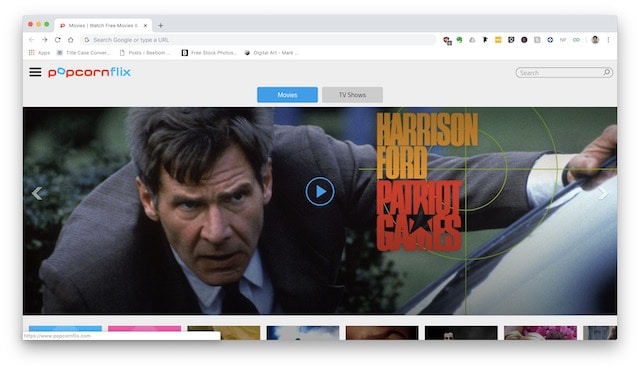This screenshot has height=370, width=640.
Task: Play the Patriot Games featured movie
Action: pos(320,191)
